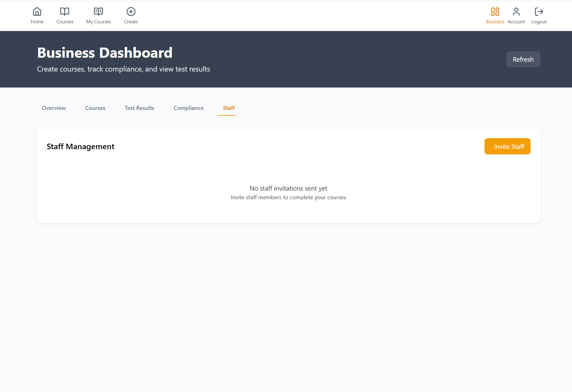
Task: Open Courses with the open book icon
Action: tap(64, 12)
